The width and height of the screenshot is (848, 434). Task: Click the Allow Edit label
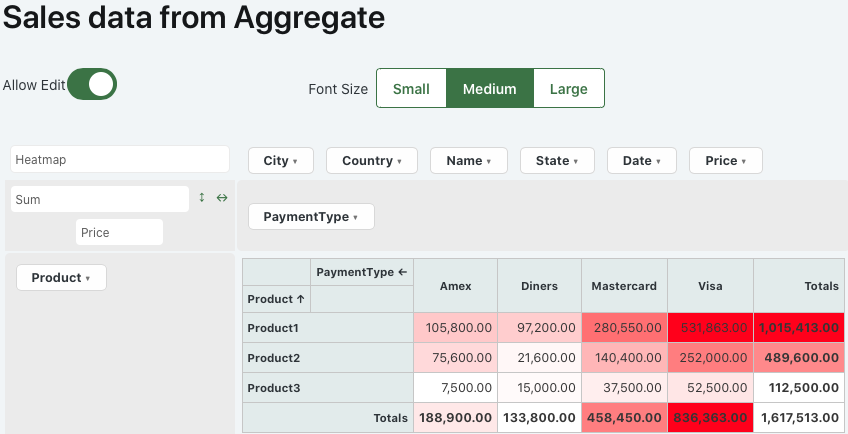coord(34,85)
